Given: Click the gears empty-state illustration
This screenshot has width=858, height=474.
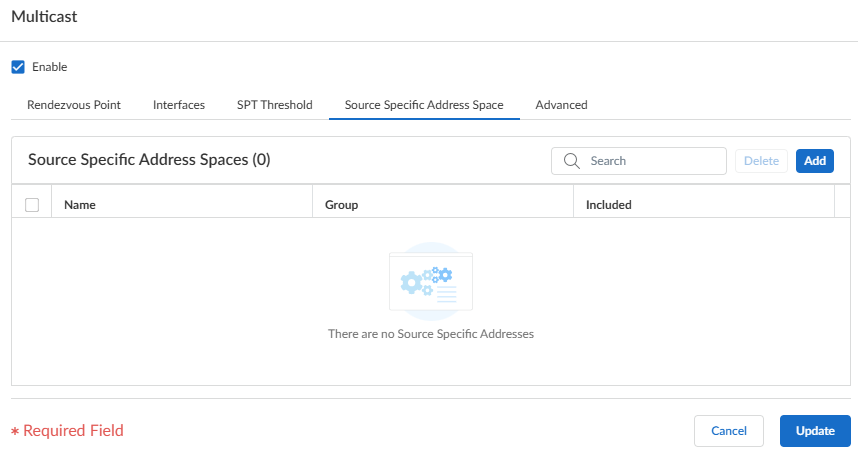Looking at the screenshot, I should coord(430,280).
